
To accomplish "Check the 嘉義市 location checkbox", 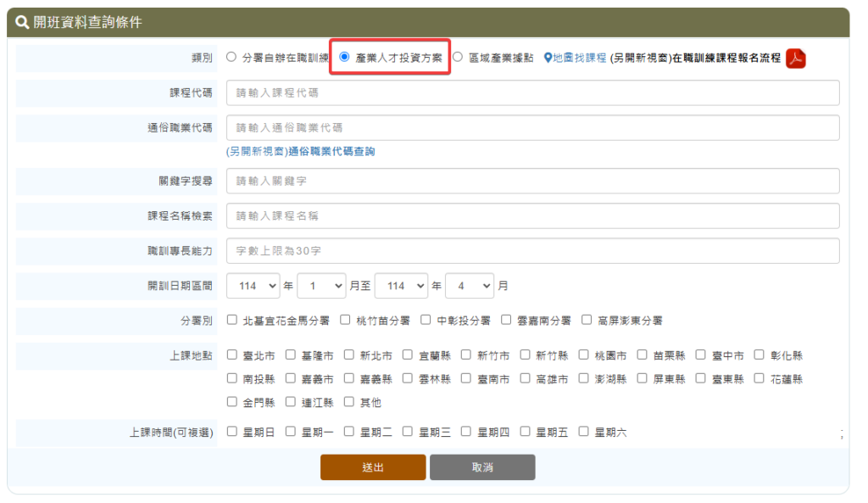I will (x=291, y=377).
